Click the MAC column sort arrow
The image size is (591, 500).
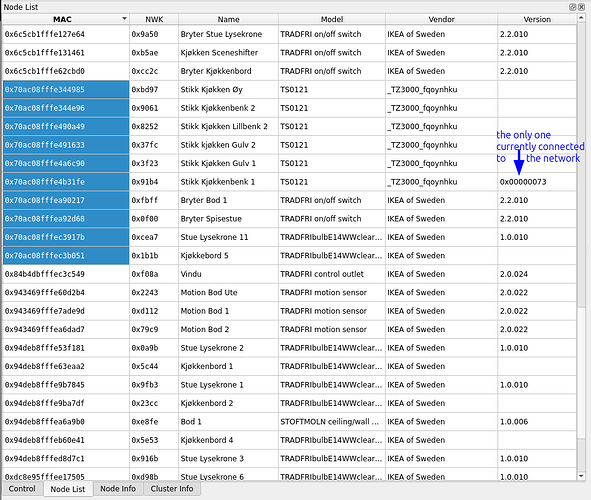124,18
